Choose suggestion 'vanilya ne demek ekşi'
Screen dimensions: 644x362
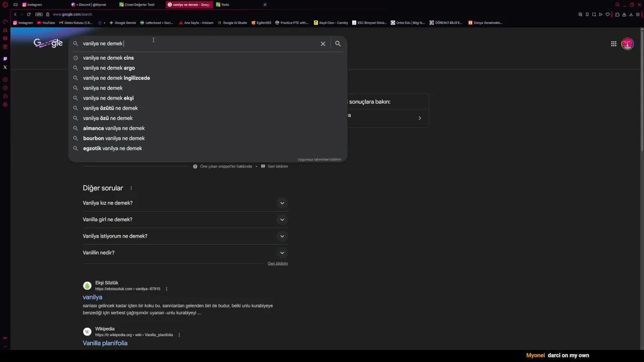pyautogui.click(x=207, y=98)
